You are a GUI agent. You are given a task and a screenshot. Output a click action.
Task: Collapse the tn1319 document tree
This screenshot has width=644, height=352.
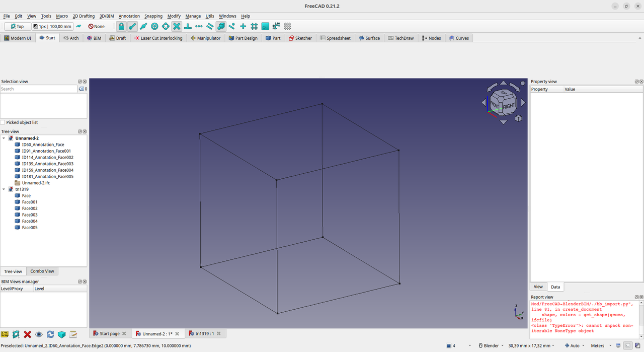(4, 189)
